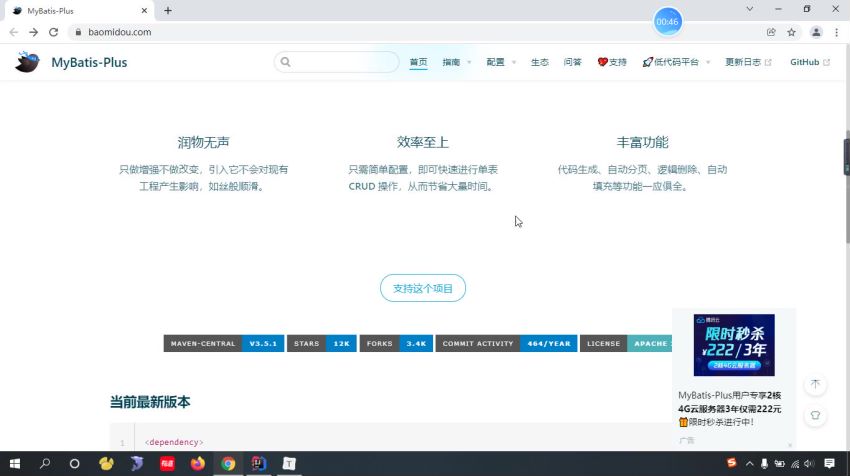Click the Forks 3.4K badge
This screenshot has height=476, width=850.
[x=396, y=343]
